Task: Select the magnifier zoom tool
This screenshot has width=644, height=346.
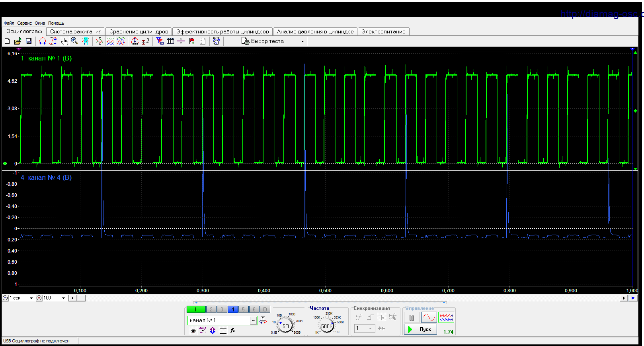Action: (74, 41)
